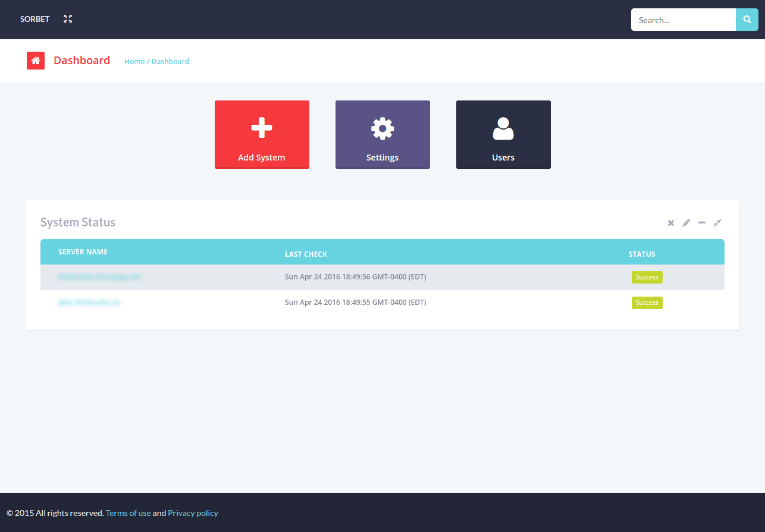Sort by the SERVER NAME column header

(83, 251)
